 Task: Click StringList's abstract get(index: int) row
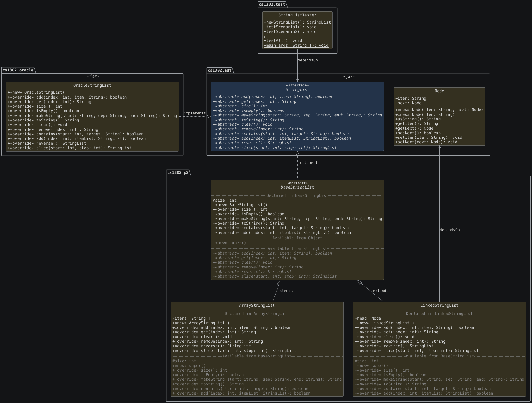(x=254, y=102)
